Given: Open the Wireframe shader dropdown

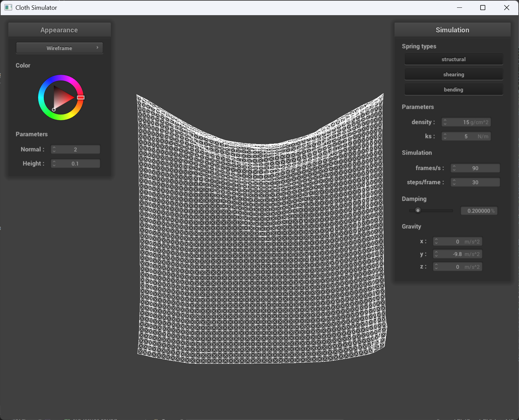Looking at the screenshot, I should tap(59, 48).
